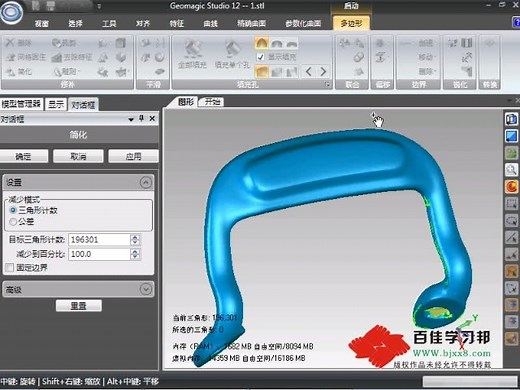Open the 对齐 ribbon tab
This screenshot has width=520, height=390.
tap(143, 23)
